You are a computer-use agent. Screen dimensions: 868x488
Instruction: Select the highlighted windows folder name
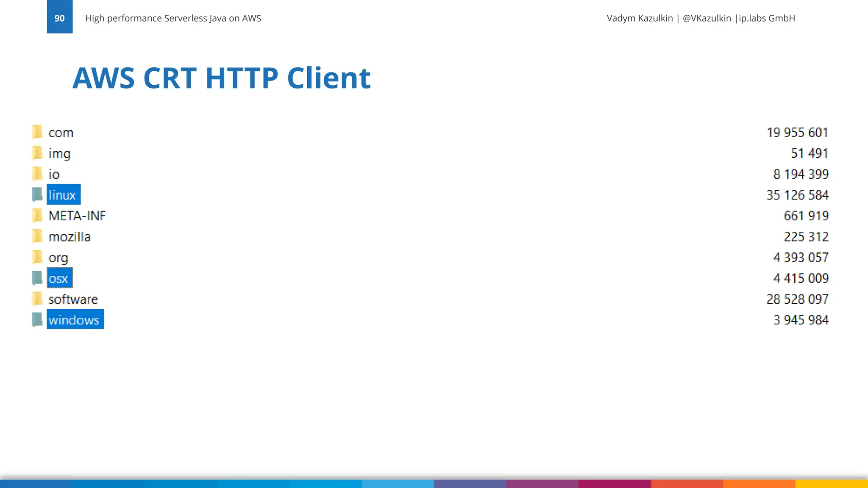pos(74,320)
